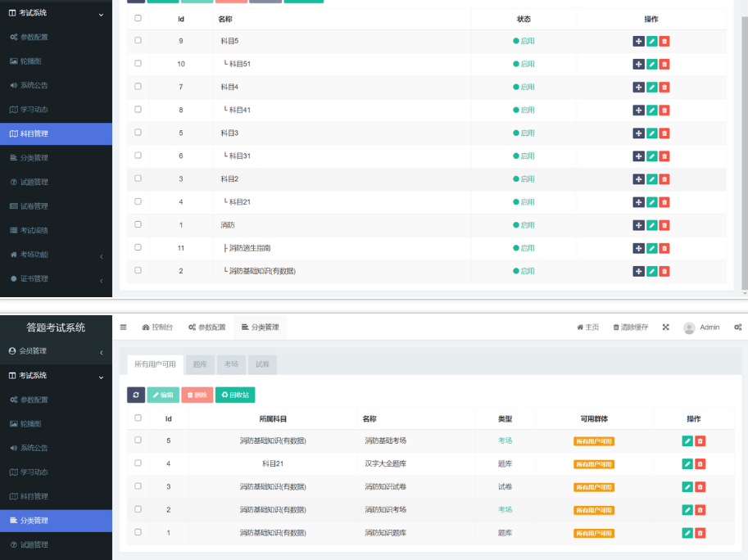This screenshot has height=560, width=748.
Task: Delete the 科目21 row with trash icon
Action: click(664, 202)
